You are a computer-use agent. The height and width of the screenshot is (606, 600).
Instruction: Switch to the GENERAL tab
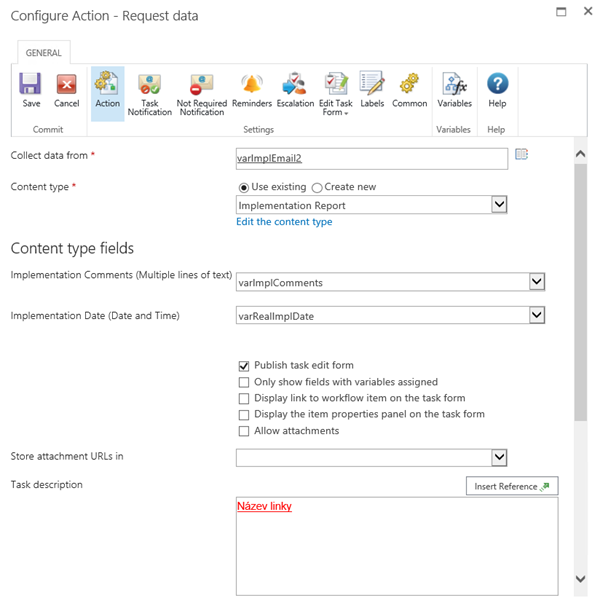(x=44, y=53)
